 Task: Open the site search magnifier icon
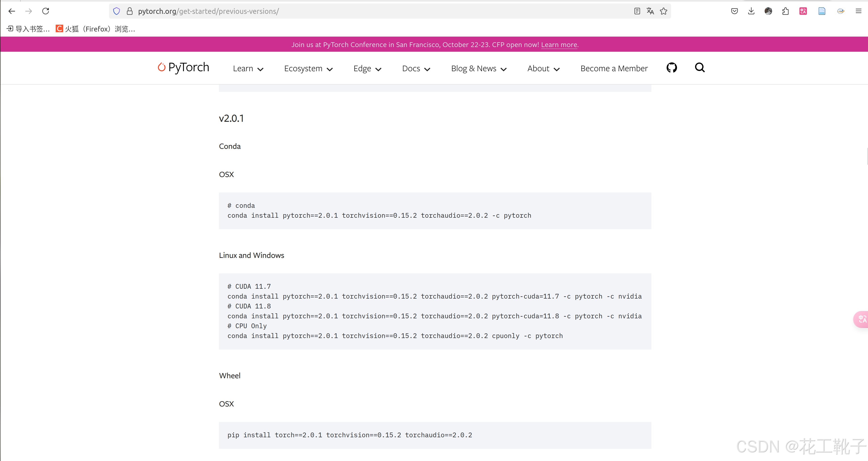click(700, 68)
